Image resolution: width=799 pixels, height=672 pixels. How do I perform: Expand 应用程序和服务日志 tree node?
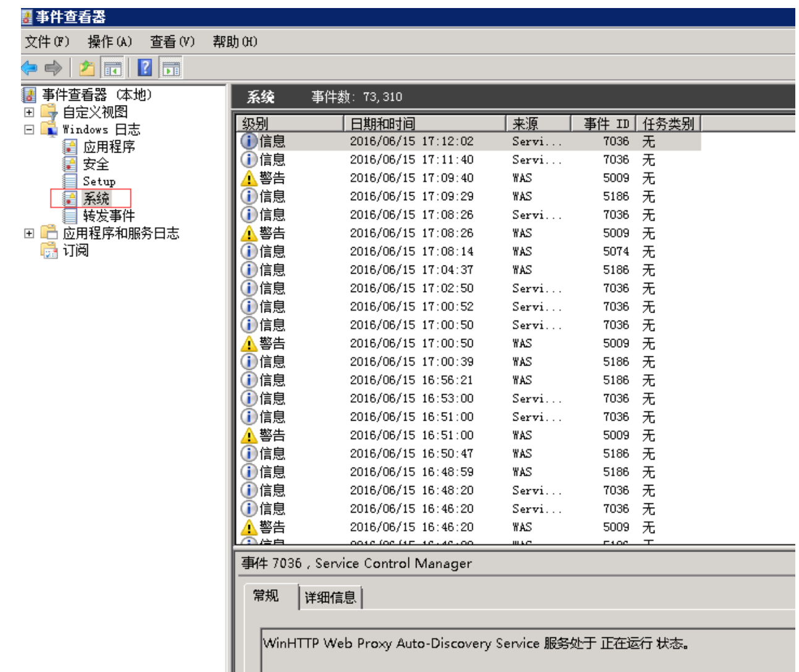29,233
